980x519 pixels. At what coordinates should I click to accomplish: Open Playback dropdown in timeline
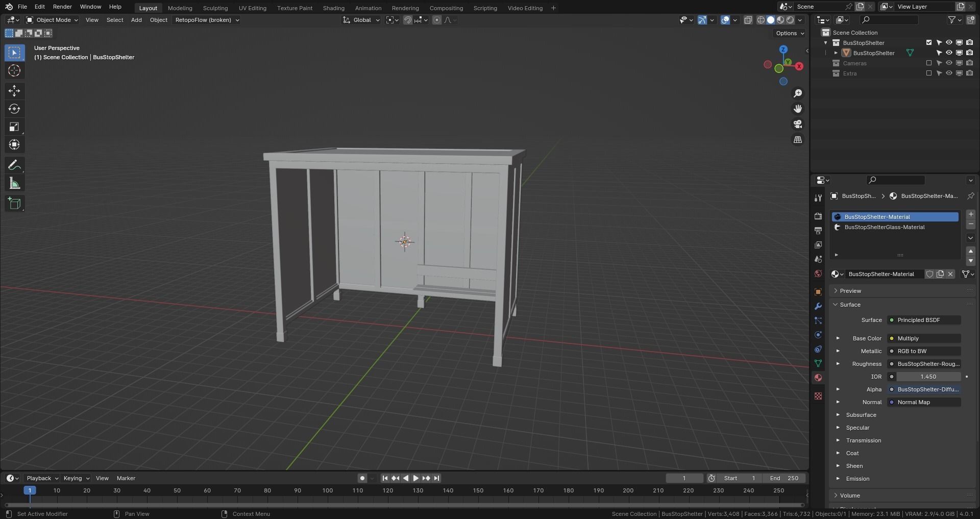(x=42, y=478)
